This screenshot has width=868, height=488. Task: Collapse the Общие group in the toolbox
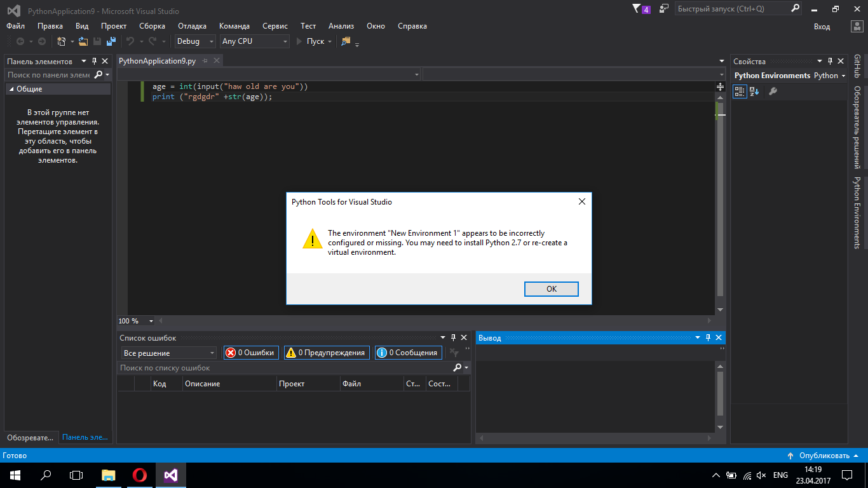(10, 90)
